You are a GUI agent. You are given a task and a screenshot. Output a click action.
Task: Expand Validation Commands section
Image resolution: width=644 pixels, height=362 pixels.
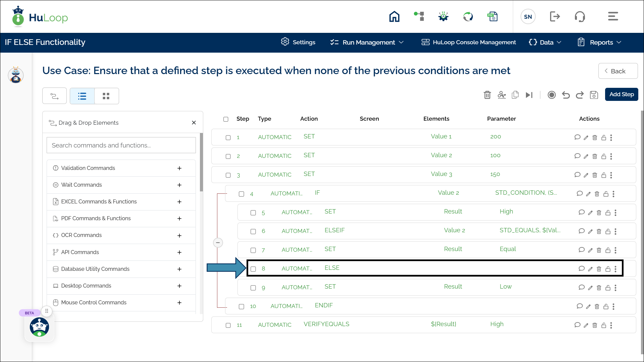[179, 168]
